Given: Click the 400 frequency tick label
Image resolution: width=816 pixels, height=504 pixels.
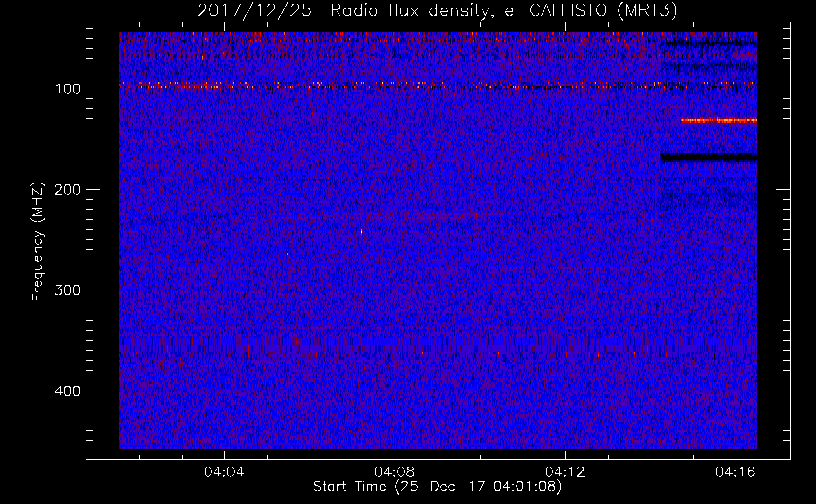Looking at the screenshot, I should tap(68, 391).
